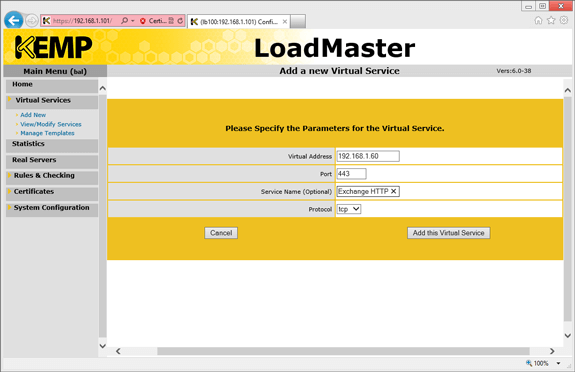Click the main pane scroll up arrow
Image resolution: width=575 pixels, height=372 pixels.
coord(567,90)
